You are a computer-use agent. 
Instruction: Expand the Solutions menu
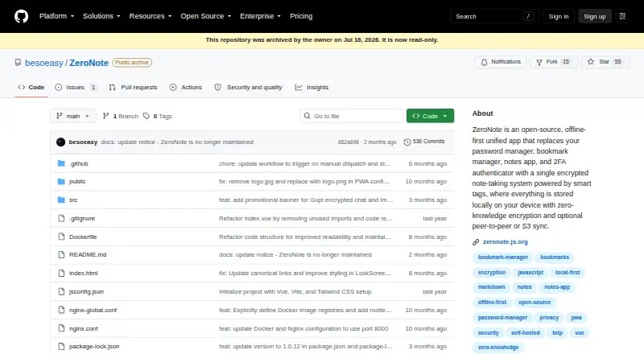click(x=101, y=16)
